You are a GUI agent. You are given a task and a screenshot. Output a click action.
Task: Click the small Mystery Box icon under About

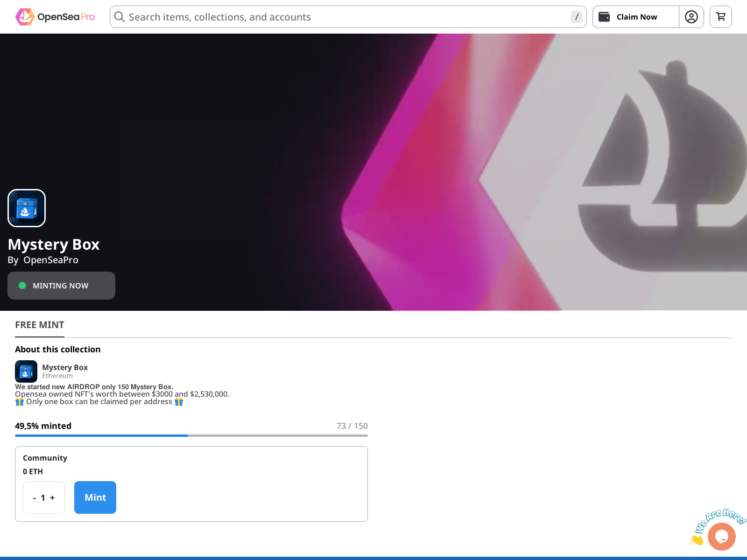[x=26, y=371]
